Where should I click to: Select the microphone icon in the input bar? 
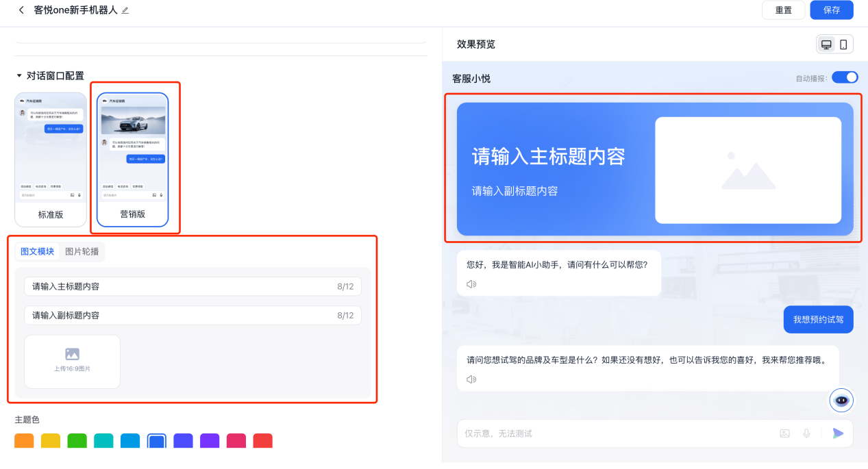point(806,433)
